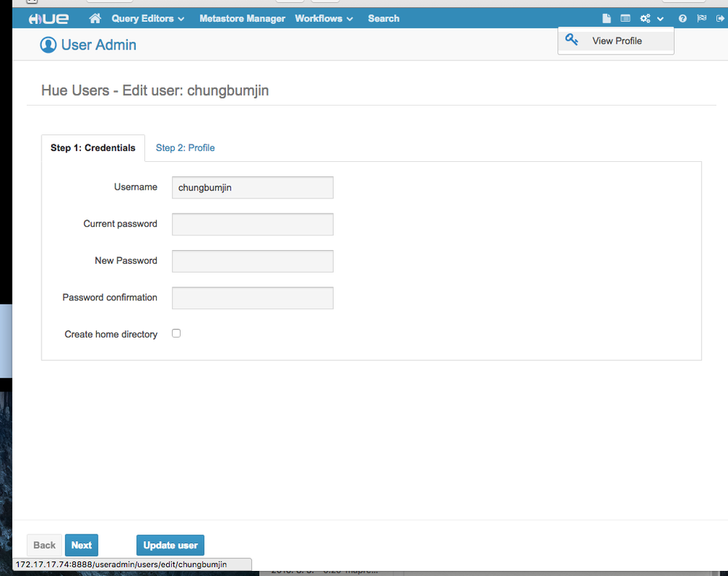Click the 'New Password' label

click(126, 260)
